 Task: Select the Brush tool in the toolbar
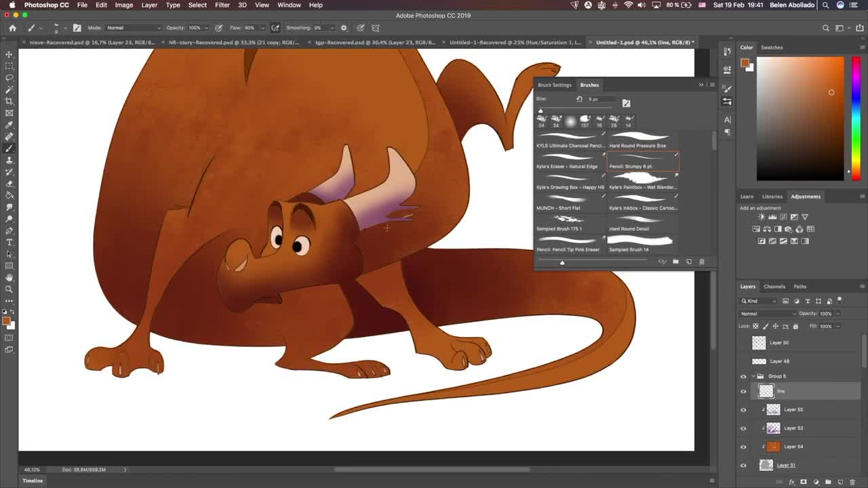point(9,148)
